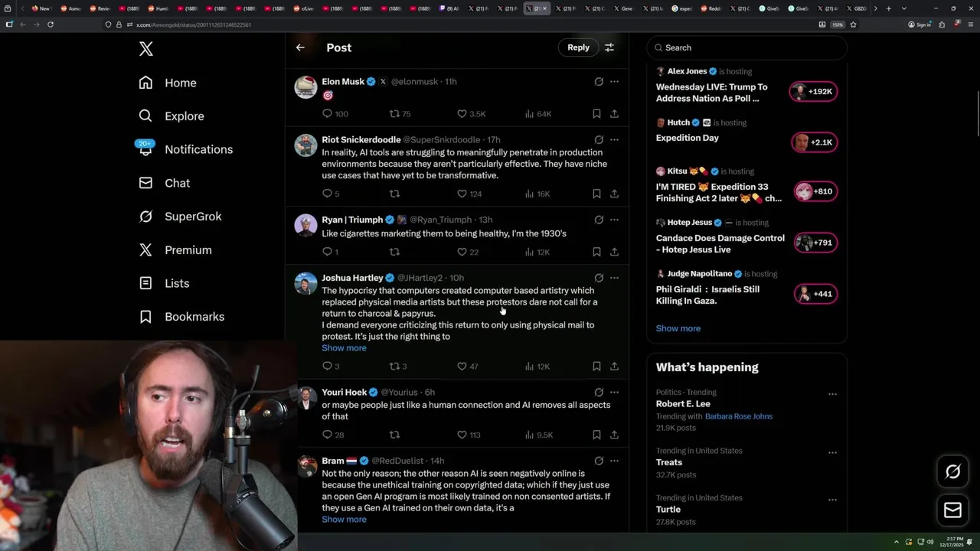Open more options on Joshua Hartley's post
The image size is (980, 551).
click(614, 278)
